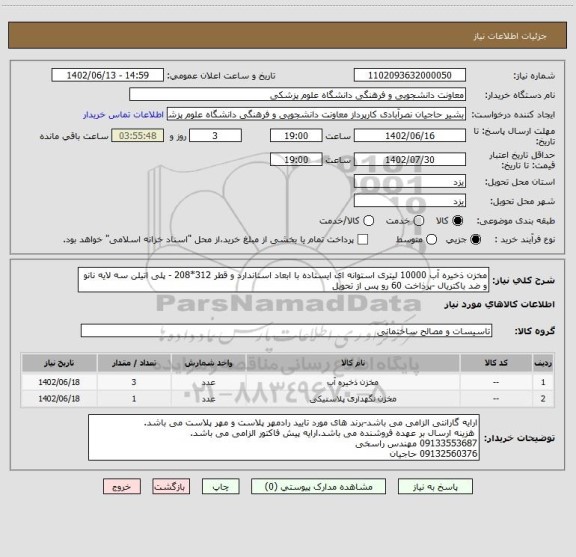This screenshot has height=557, width=576.
Task: Click the response deadline 19:00 time field
Action: tap(296, 136)
